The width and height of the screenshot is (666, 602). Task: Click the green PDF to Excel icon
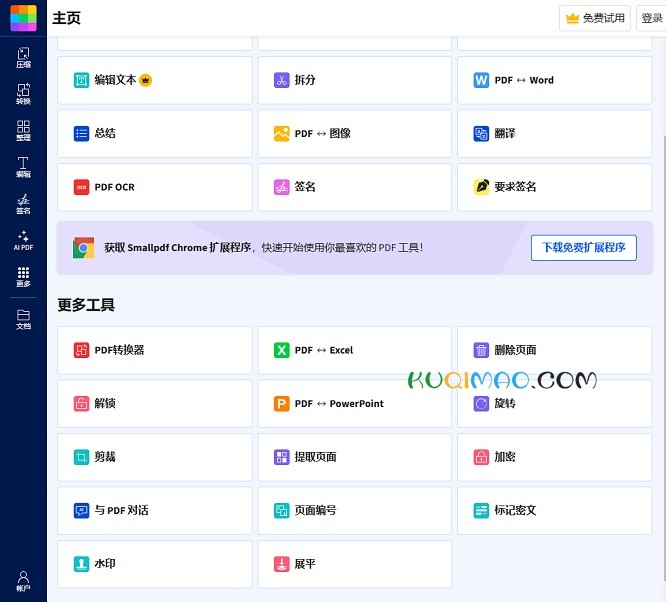(281, 350)
